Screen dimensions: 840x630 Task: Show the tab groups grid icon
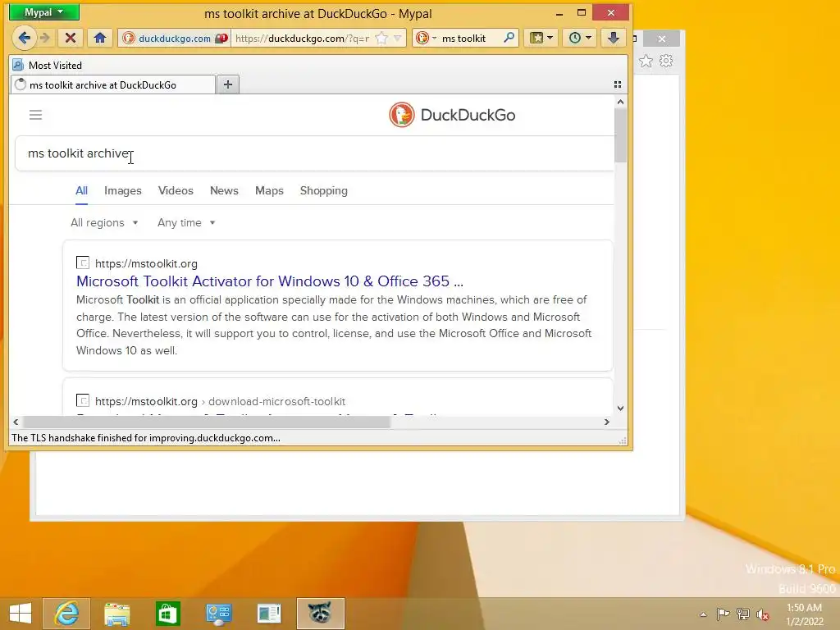coord(618,84)
